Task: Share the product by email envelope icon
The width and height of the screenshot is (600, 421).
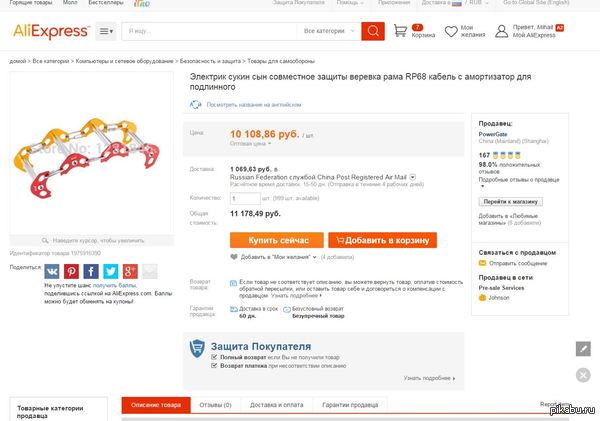Action: [149, 271]
